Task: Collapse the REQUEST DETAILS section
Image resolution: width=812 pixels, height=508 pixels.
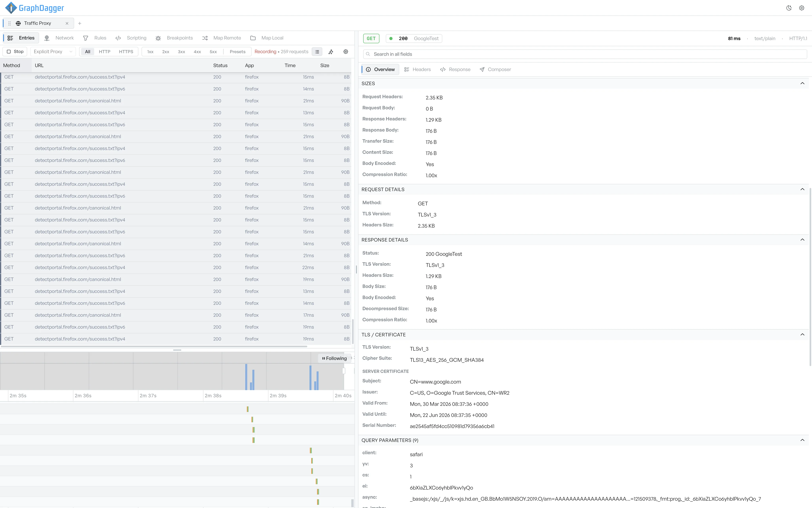Action: coord(802,190)
